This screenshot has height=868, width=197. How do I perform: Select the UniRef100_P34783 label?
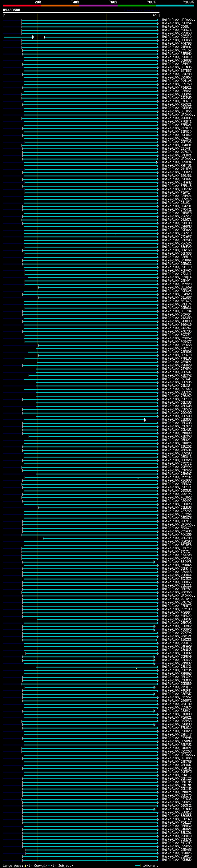(176, 74)
